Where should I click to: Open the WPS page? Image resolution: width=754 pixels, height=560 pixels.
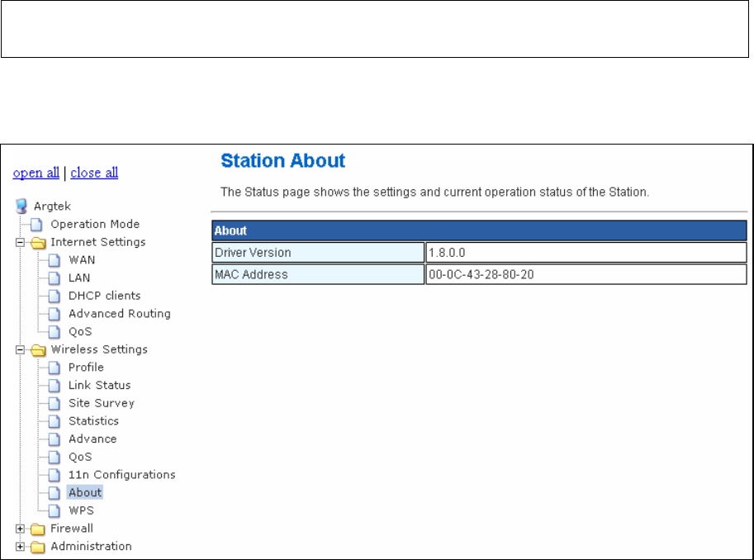coord(81,510)
